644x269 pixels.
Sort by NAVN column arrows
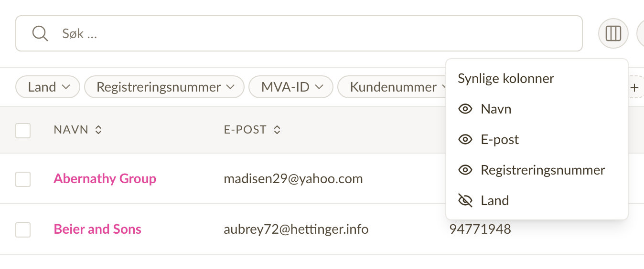(98, 130)
